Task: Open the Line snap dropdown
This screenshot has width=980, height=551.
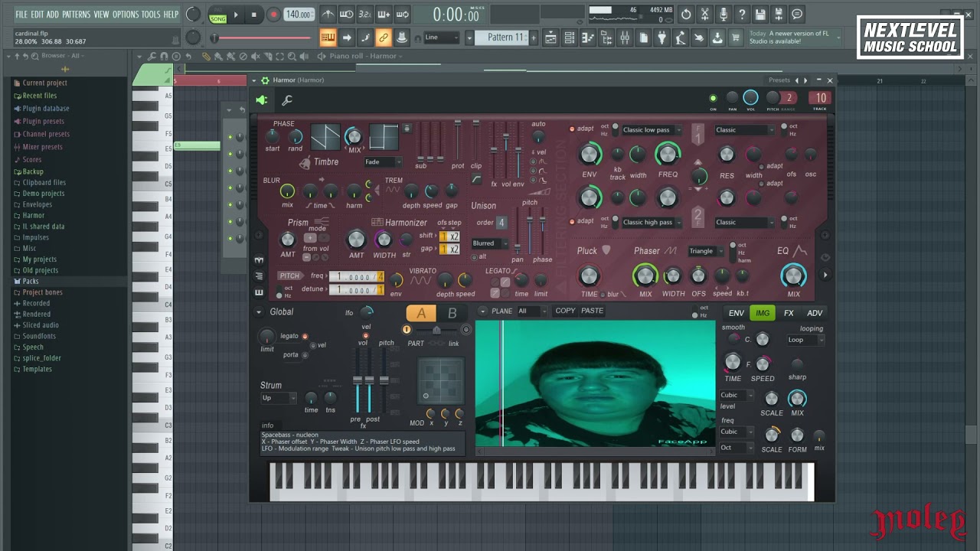Action: pyautogui.click(x=442, y=37)
